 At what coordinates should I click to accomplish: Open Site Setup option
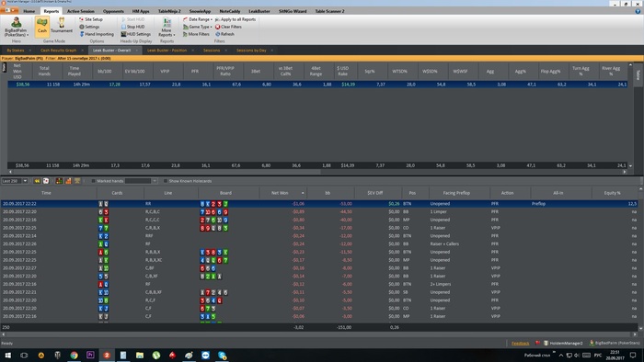pyautogui.click(x=91, y=19)
